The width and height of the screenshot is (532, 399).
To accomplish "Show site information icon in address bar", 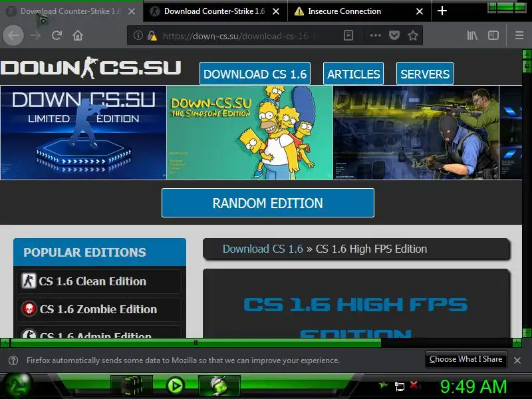I will point(138,35).
